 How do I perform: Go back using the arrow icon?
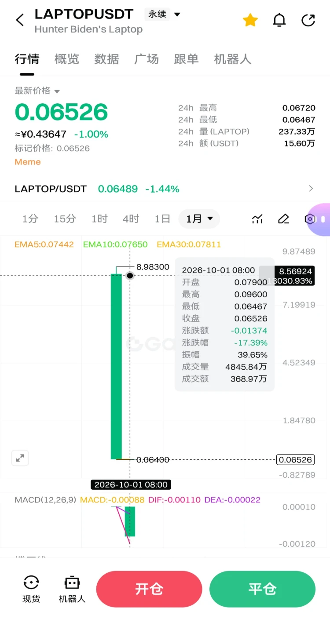[x=20, y=20]
